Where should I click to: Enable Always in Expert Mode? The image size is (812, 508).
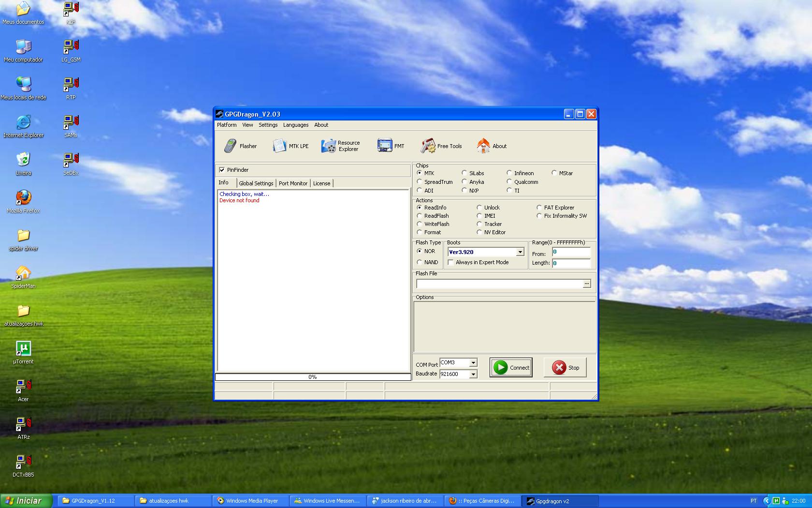point(450,262)
